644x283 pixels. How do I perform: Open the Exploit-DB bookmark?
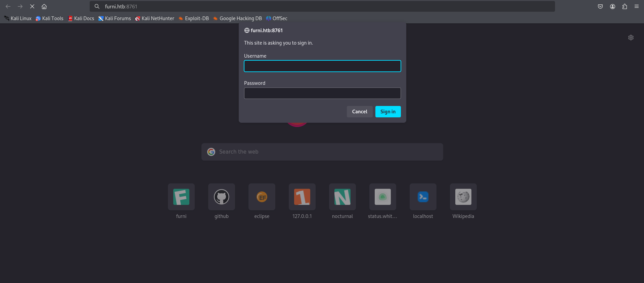(194, 18)
